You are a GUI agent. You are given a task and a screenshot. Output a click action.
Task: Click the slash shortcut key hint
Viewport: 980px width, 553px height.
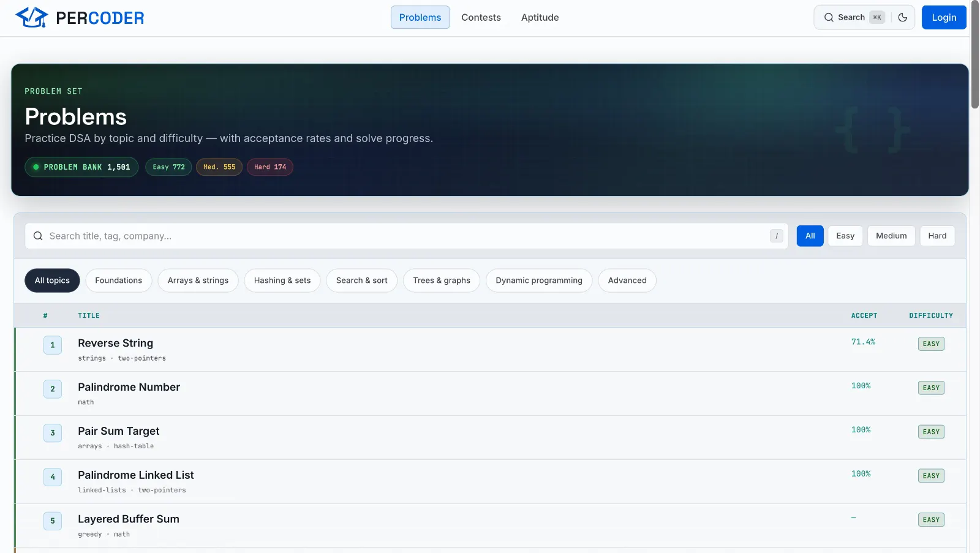777,236
